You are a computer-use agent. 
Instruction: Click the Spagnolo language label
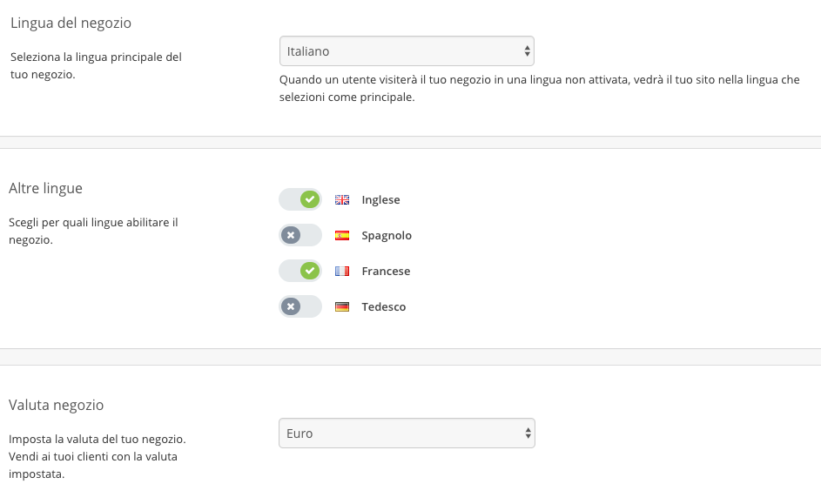coord(387,235)
